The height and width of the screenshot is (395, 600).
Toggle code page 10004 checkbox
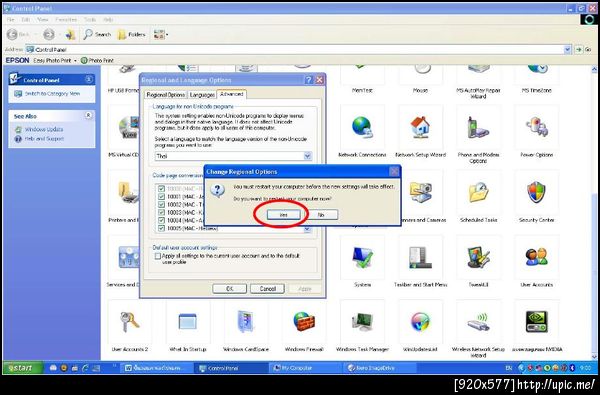pyautogui.click(x=161, y=220)
